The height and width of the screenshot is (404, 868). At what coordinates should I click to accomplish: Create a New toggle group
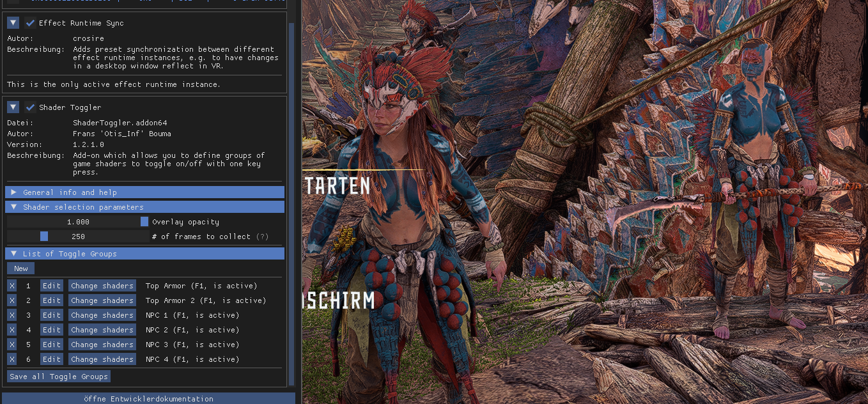click(x=21, y=268)
